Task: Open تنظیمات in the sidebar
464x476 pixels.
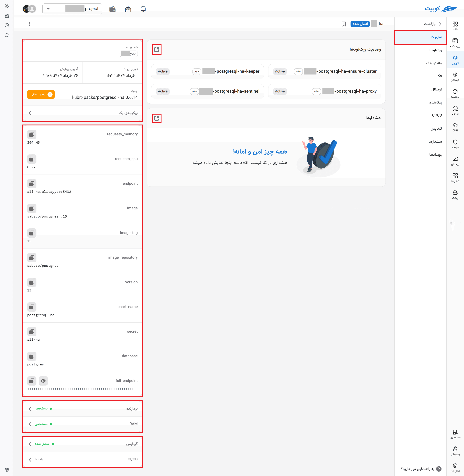Action: [x=455, y=467]
